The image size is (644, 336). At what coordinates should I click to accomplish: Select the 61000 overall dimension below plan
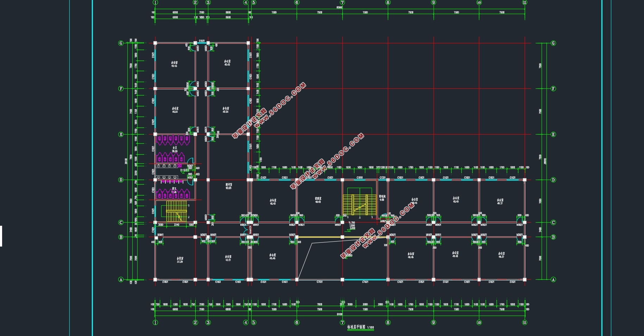[340, 314]
